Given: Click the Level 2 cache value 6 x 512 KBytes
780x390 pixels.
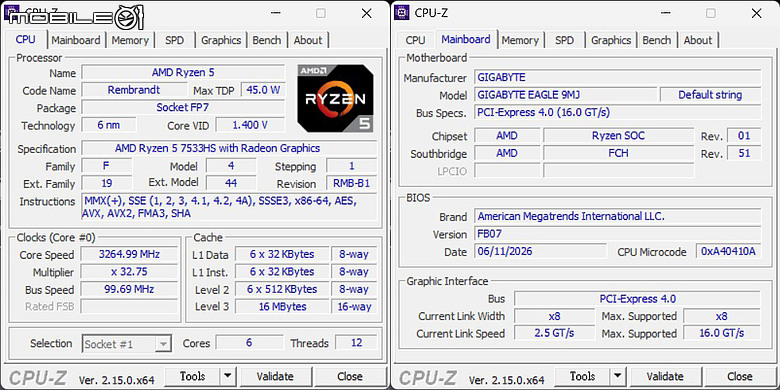Looking at the screenshot, I should click(x=282, y=289).
